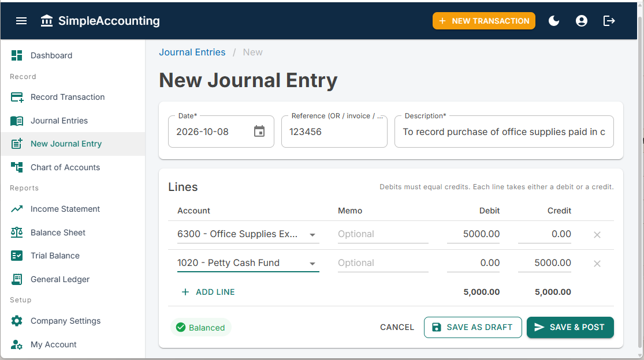Viewport: 644px width, 360px height.
Task: Click ADD LINE to add a row
Action: click(209, 292)
